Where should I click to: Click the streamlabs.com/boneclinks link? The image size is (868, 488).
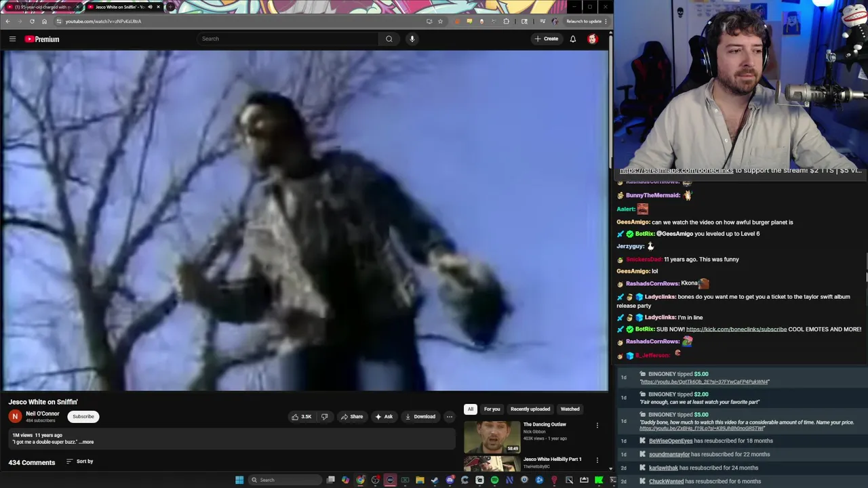[676, 171]
